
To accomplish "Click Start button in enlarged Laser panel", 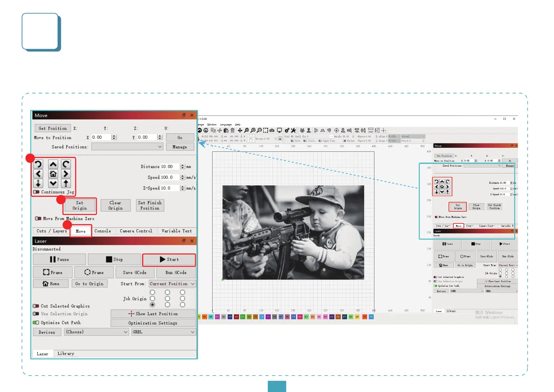I will (x=169, y=260).
